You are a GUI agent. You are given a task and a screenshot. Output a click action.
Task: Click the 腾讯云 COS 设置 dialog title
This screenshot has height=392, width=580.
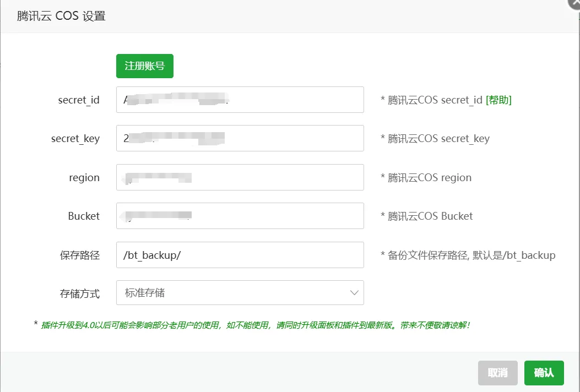[x=61, y=17]
